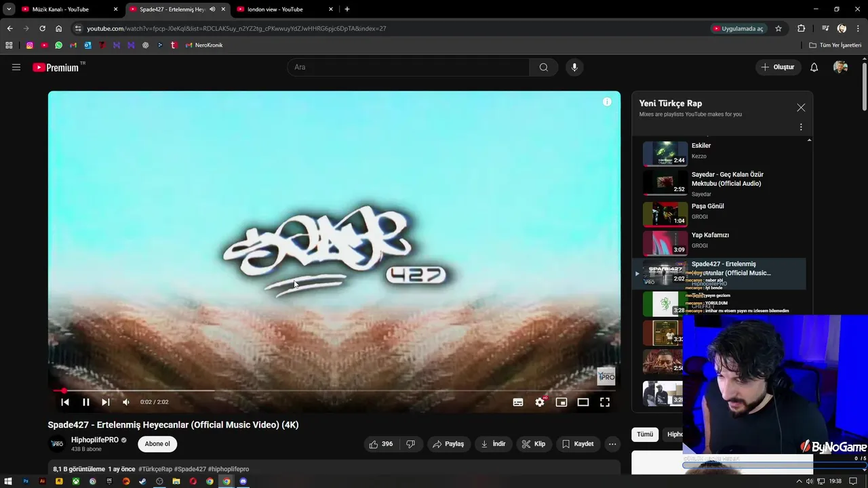Viewport: 868px width, 488px height.
Task: Open YouTube notifications bell
Action: 814,67
